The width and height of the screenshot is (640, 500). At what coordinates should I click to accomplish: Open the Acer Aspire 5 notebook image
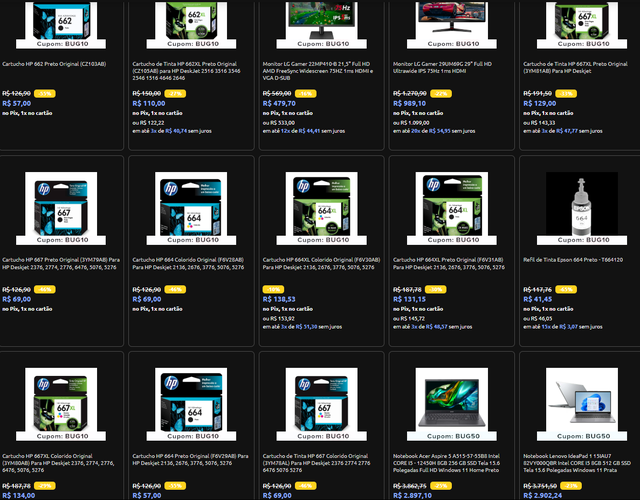click(x=451, y=404)
